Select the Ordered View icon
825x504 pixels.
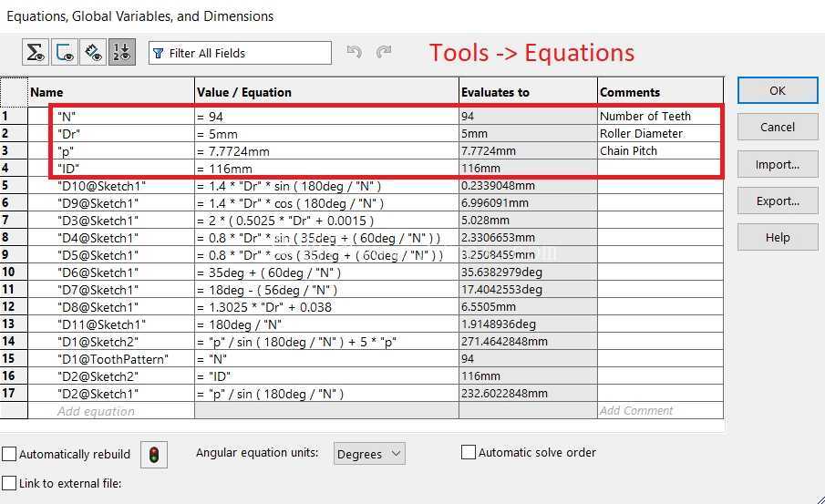(x=122, y=52)
